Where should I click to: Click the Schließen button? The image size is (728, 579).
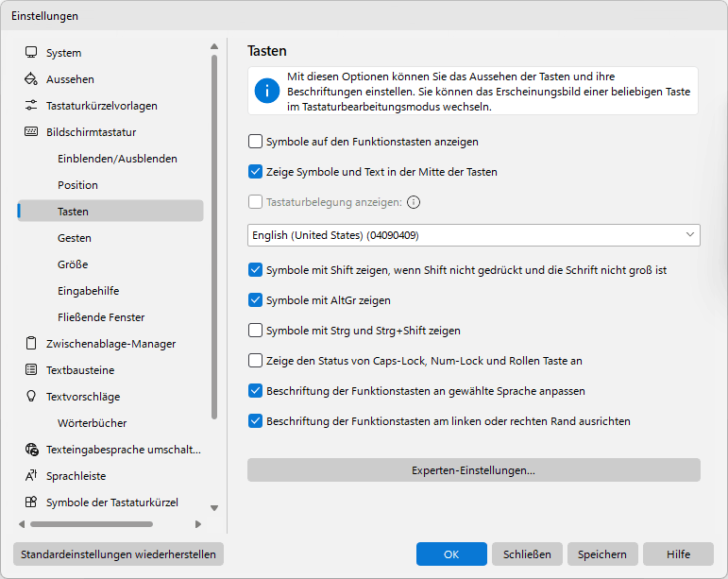(x=527, y=553)
